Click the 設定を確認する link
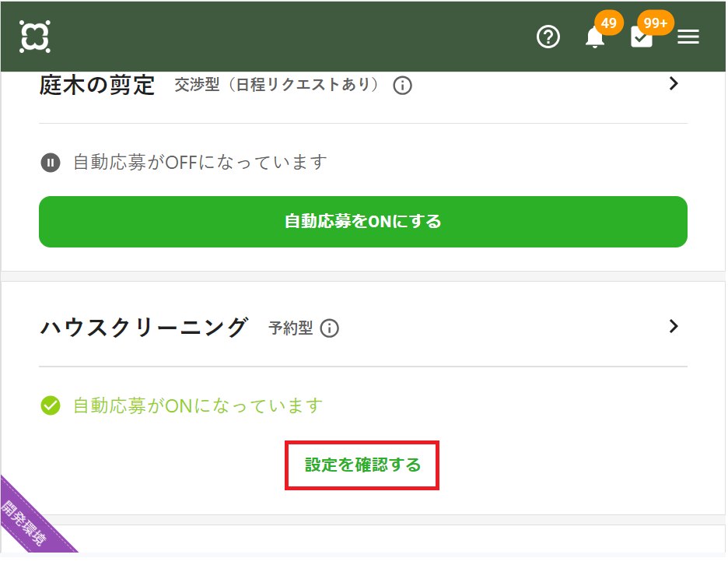Viewport: 728px width, 579px height. coord(362,465)
